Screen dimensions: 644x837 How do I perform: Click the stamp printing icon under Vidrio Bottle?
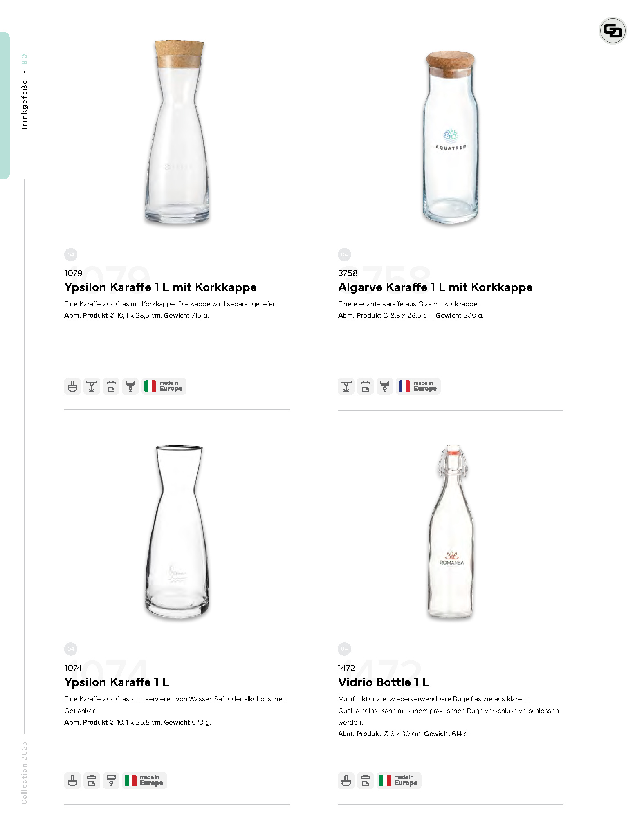tap(346, 781)
